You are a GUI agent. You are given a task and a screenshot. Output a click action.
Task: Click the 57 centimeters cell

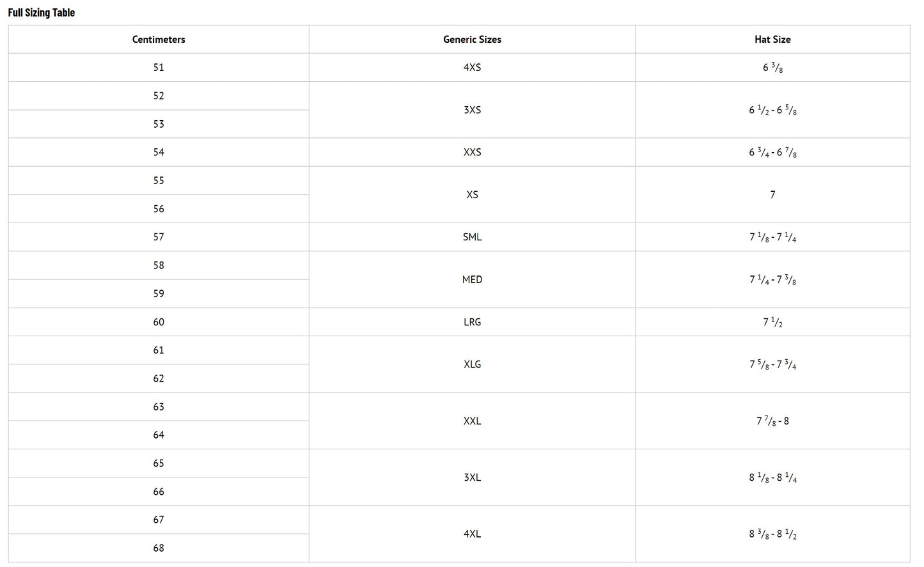(x=159, y=237)
